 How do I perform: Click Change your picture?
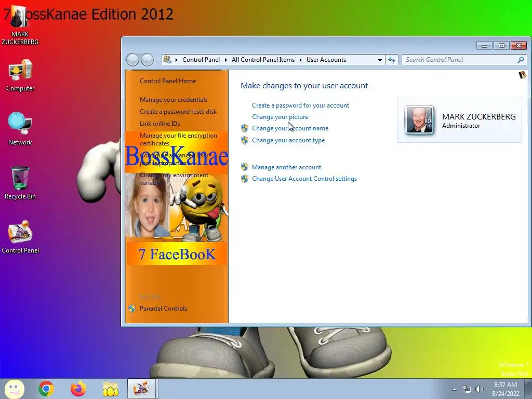coord(280,117)
